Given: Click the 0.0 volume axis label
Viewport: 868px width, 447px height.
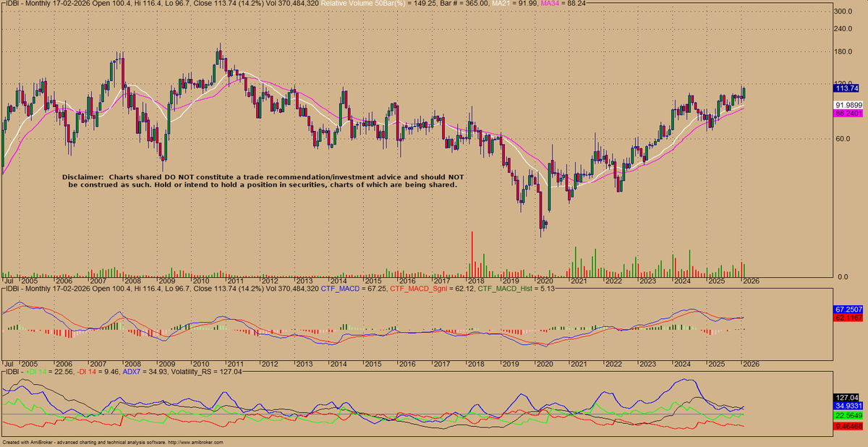Looking at the screenshot, I should (842, 277).
